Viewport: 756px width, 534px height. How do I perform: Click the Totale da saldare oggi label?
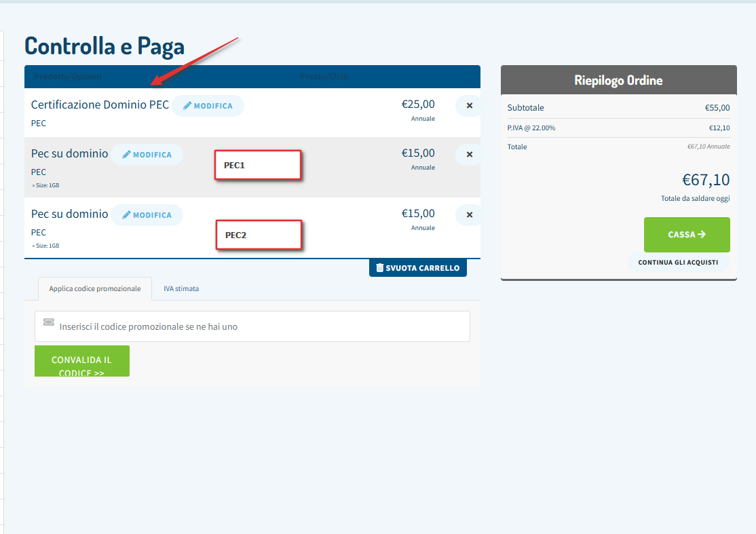695,198
